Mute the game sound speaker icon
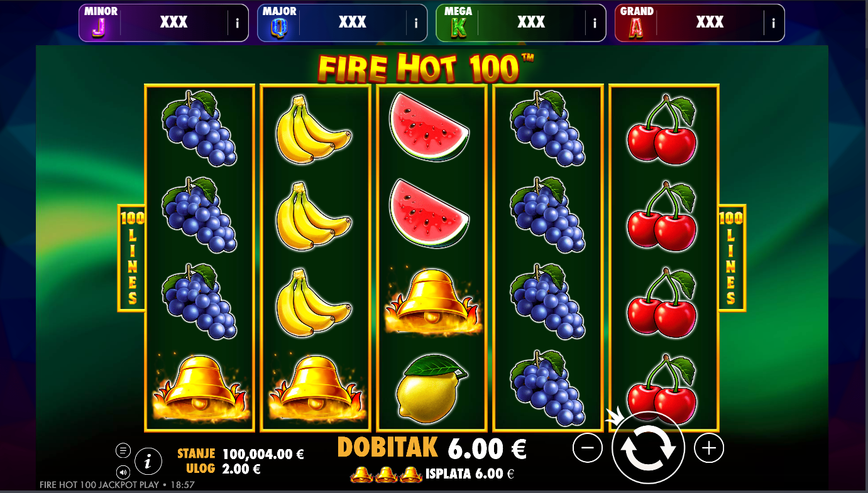 coord(123,472)
